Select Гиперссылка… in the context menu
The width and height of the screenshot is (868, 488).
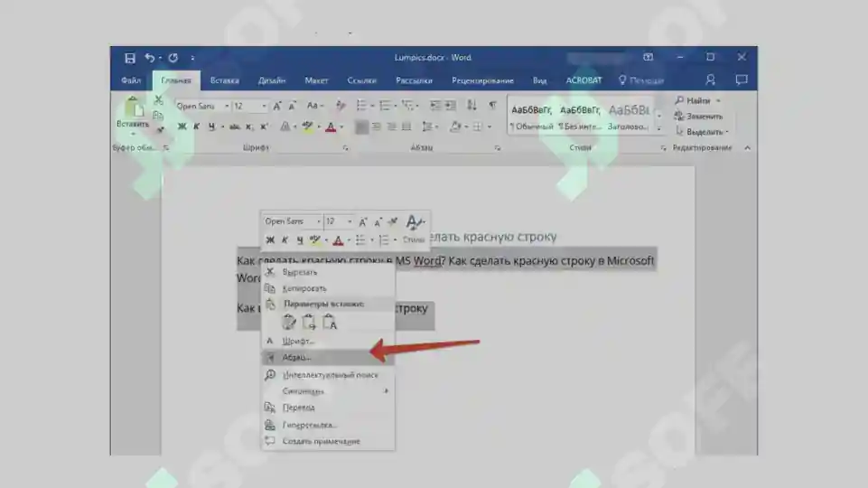pyautogui.click(x=328, y=425)
